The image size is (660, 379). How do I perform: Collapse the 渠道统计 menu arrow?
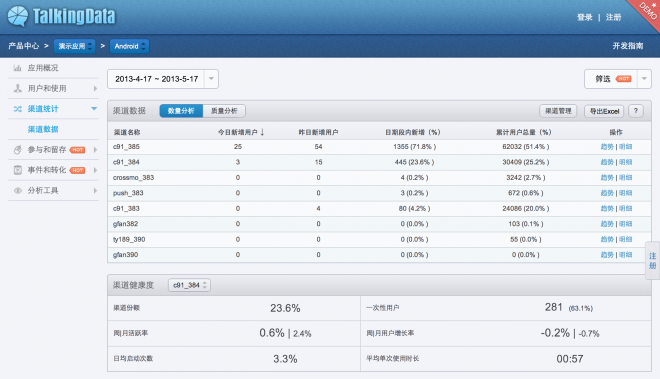94,109
